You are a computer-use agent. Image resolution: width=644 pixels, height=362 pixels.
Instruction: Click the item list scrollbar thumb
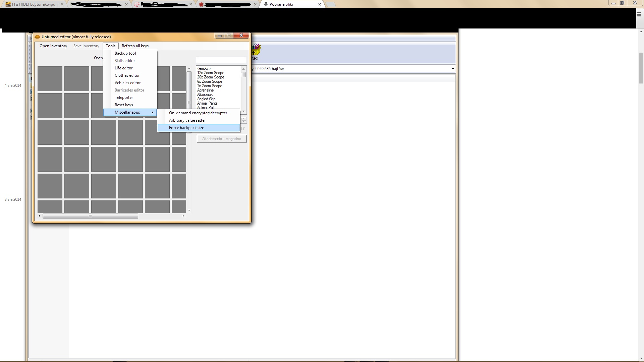(244, 74)
